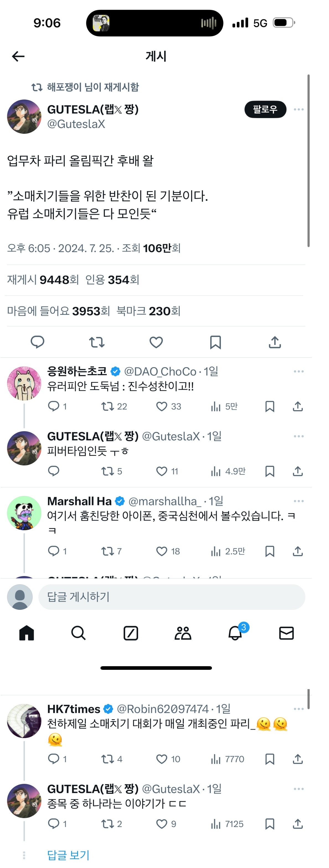
Task: Click the 답글 게시하기 reply field
Action: pyautogui.click(x=172, y=597)
